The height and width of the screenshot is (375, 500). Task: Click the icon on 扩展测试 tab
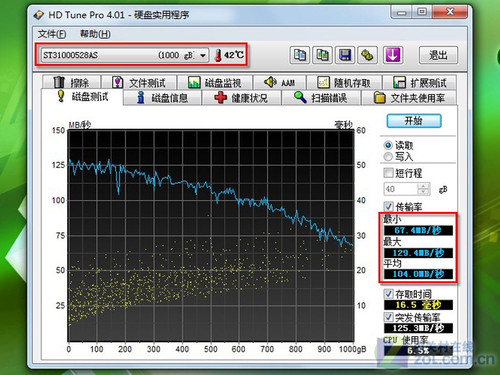click(x=399, y=82)
